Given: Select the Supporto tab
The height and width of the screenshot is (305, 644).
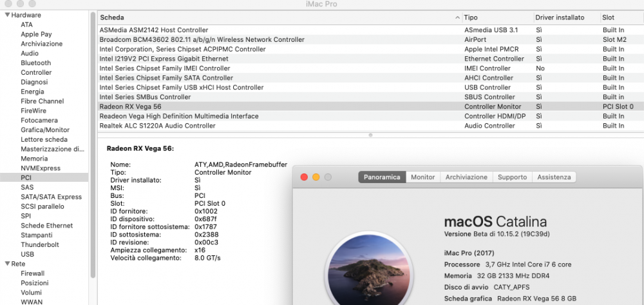Looking at the screenshot, I should pos(512,177).
